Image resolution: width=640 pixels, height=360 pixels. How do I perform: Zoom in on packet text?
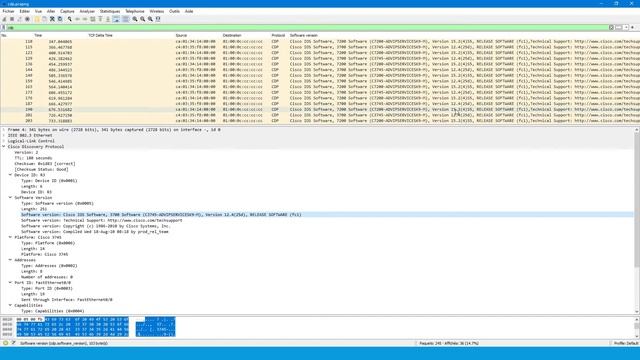click(x=135, y=19)
